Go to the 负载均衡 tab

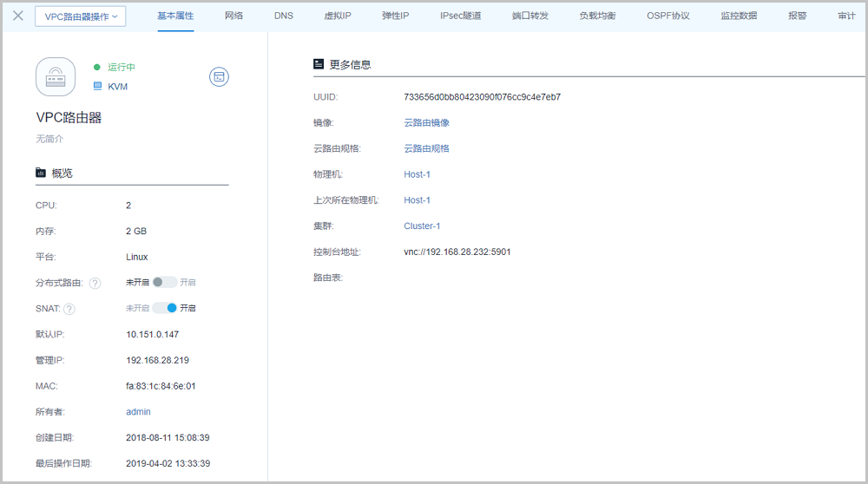pyautogui.click(x=597, y=16)
